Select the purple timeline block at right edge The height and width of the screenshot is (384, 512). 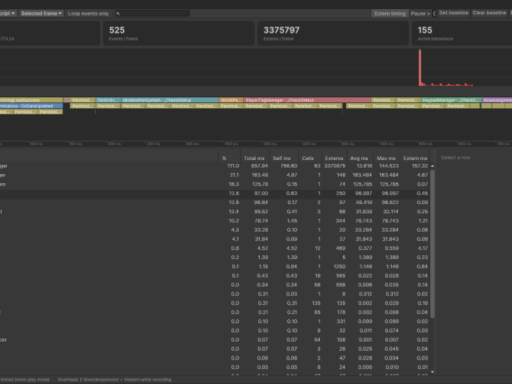pos(497,100)
